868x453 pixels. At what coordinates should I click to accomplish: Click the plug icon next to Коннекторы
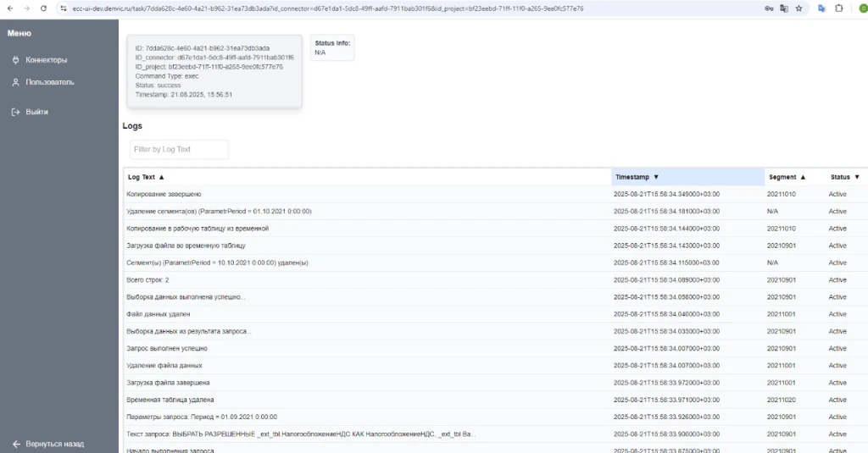(15, 60)
